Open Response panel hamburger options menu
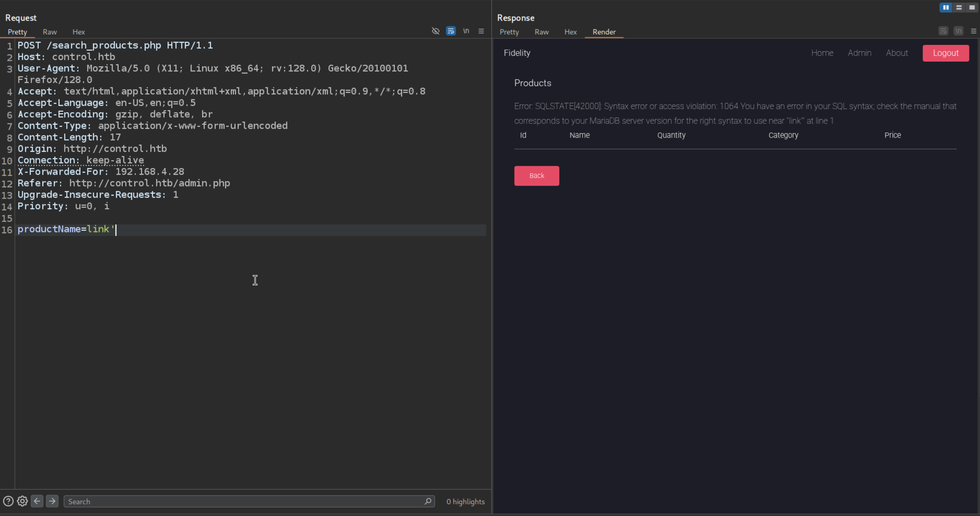The height and width of the screenshot is (516, 980). tap(973, 31)
